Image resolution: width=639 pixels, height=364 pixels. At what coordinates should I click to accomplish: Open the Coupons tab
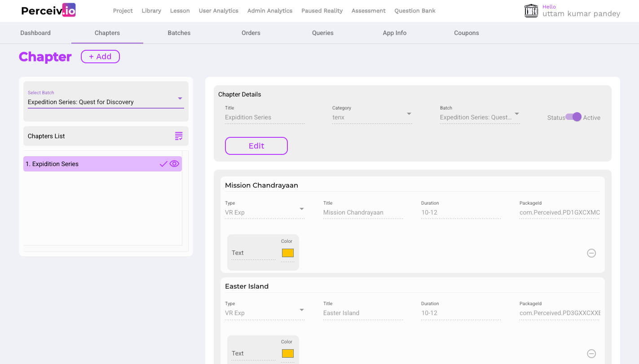[467, 33]
